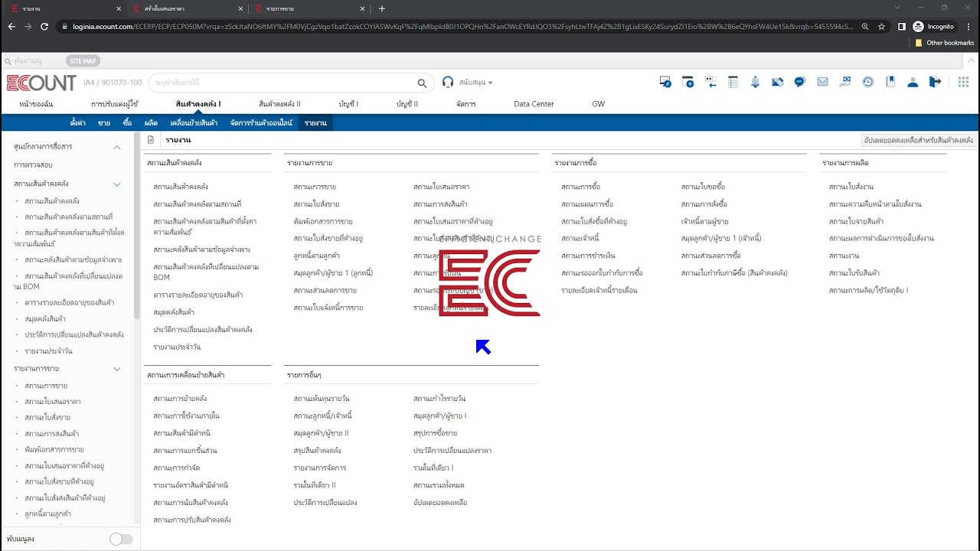Open notifications bell icon

(x=755, y=82)
